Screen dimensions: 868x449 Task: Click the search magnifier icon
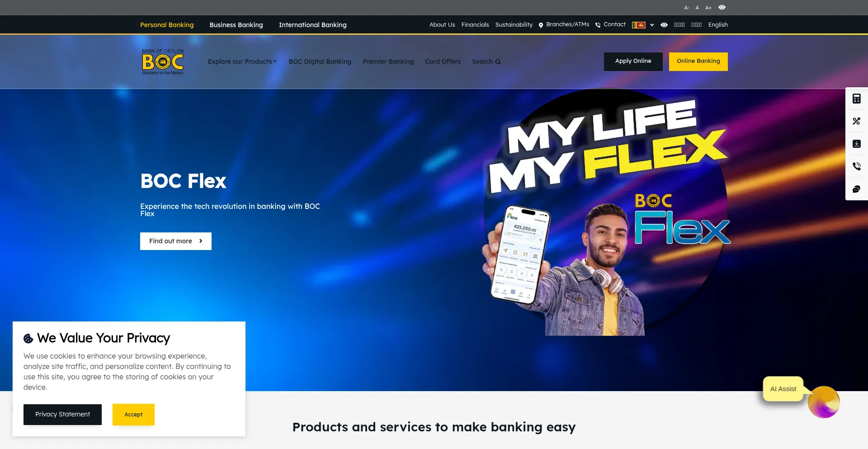498,62
